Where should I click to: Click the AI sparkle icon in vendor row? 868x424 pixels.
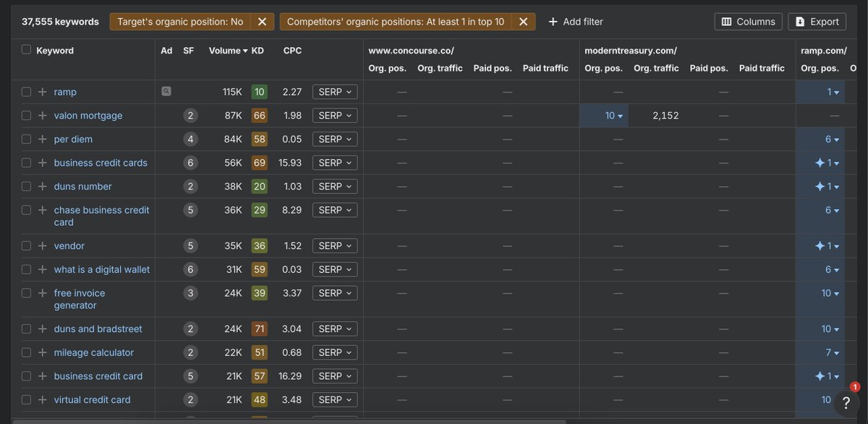(820, 246)
